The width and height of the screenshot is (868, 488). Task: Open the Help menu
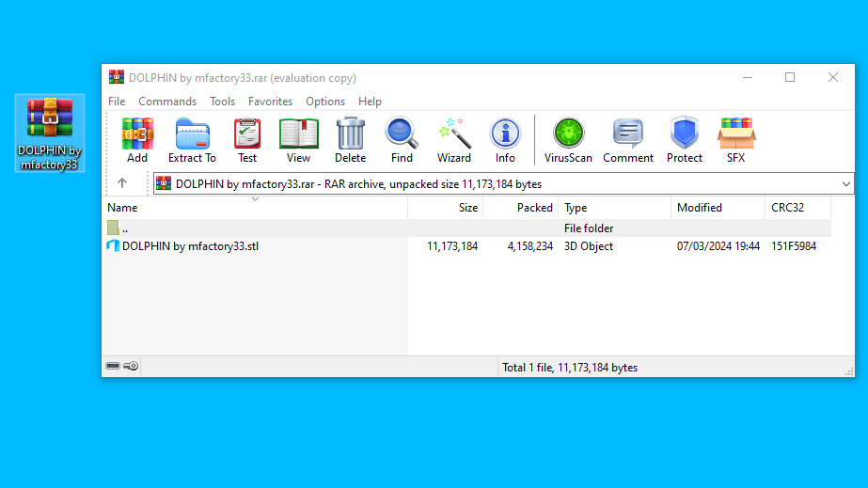coord(370,102)
